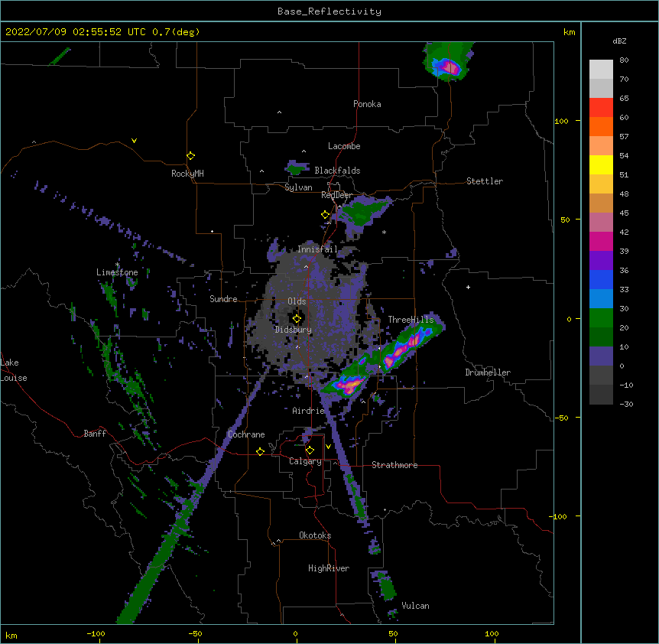The width and height of the screenshot is (659, 644).
Task: Click the RedDeer city label
Action: click(336, 195)
